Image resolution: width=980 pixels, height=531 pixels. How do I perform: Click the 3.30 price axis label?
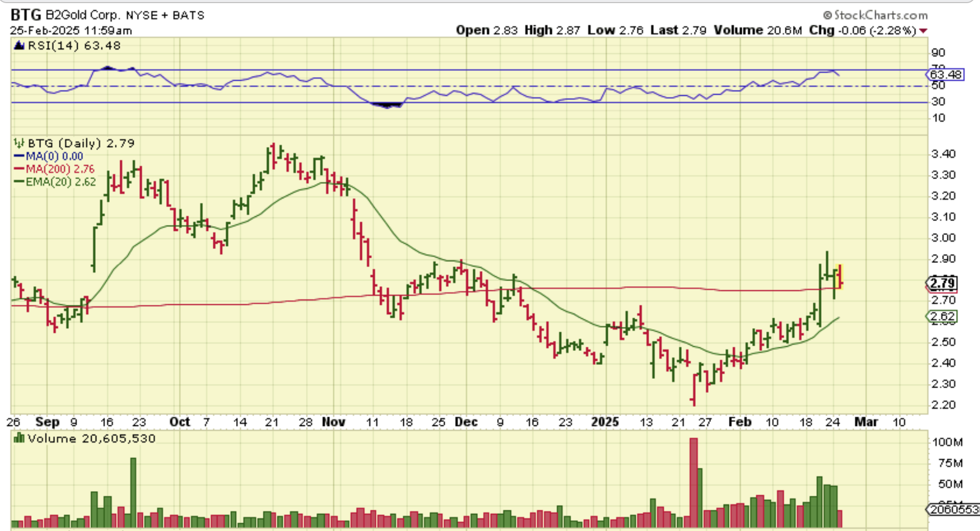pyautogui.click(x=943, y=175)
